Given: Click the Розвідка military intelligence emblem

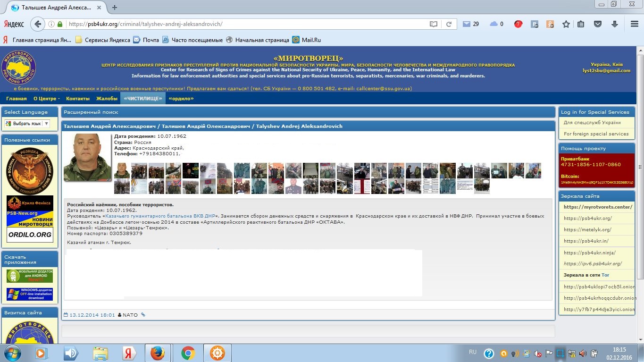Looking at the screenshot, I should (30, 170).
